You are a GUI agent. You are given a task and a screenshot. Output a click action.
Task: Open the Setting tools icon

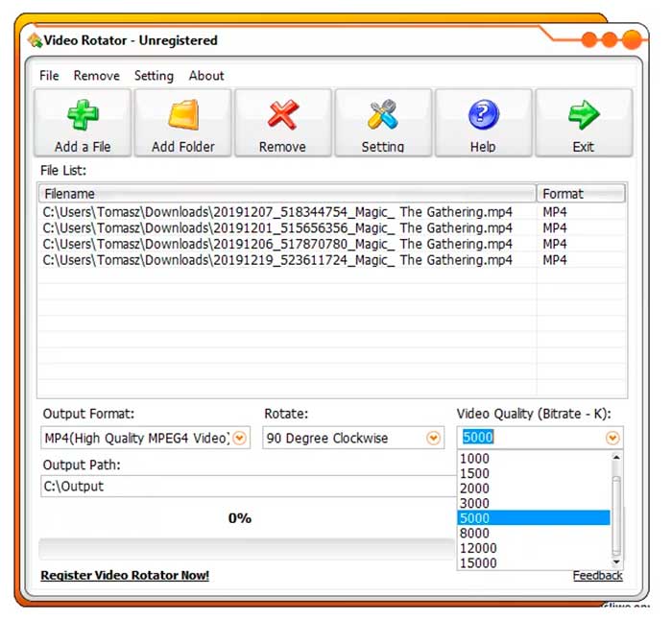pos(382,115)
